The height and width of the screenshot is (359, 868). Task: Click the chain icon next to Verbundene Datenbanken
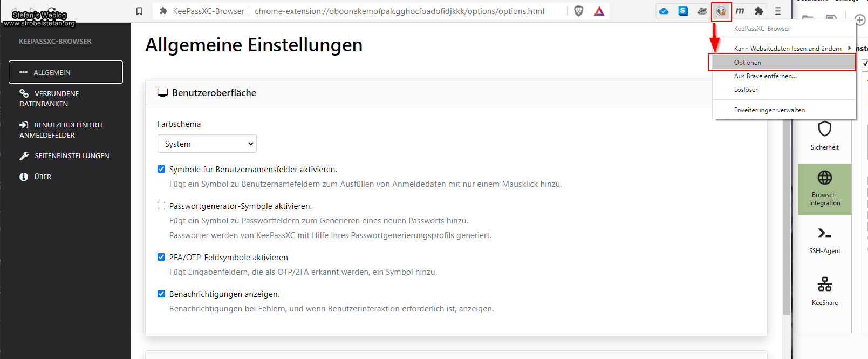24,93
